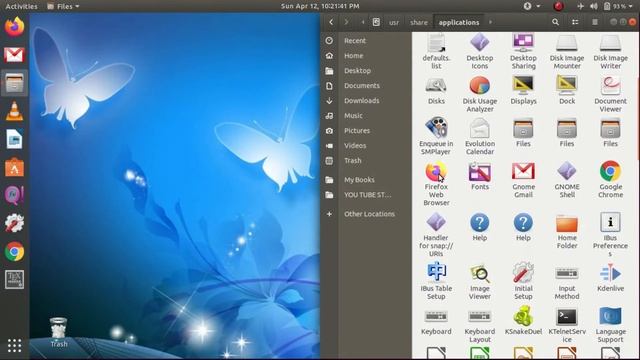Select the Keyboard Layout icon

tap(480, 316)
